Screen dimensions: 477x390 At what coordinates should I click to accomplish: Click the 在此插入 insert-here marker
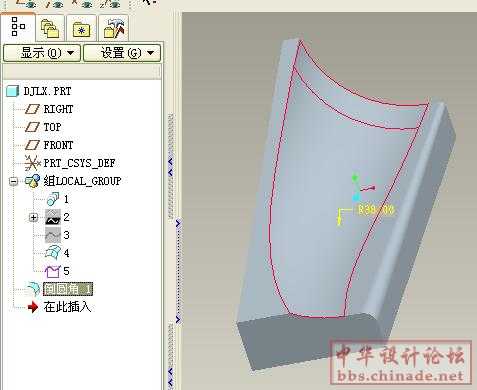pos(67,307)
